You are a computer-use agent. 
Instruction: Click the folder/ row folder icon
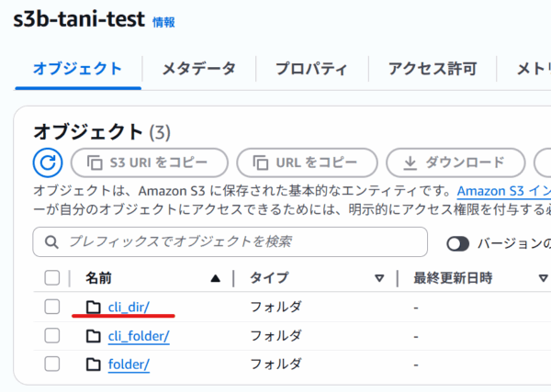pos(93,364)
